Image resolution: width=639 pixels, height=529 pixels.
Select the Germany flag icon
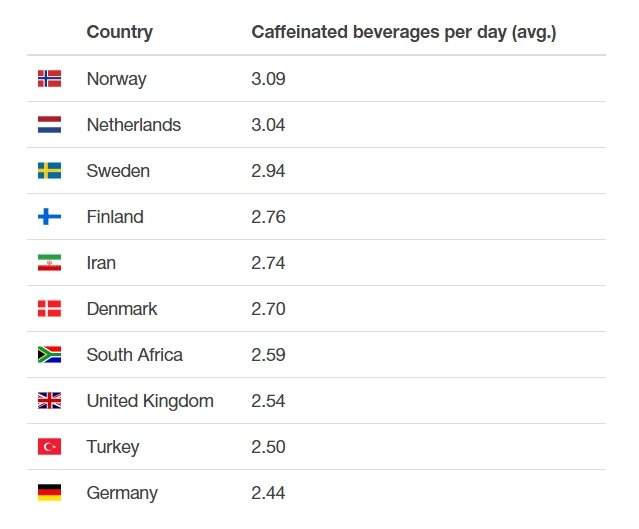point(49,493)
